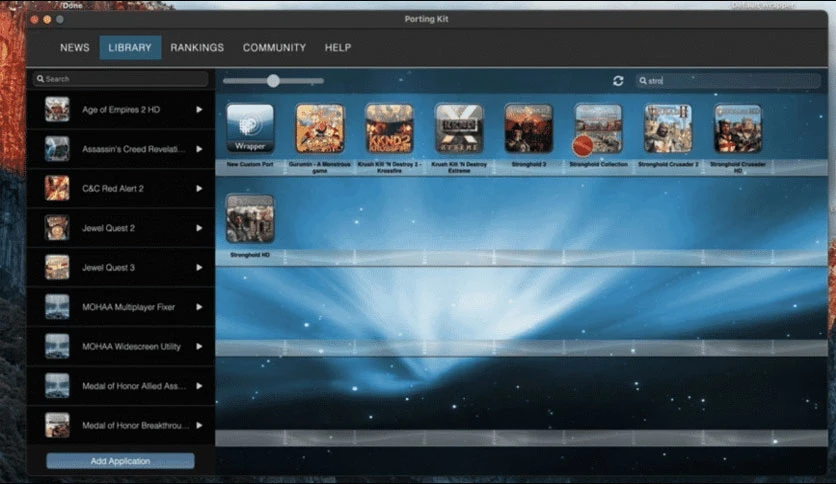Image resolution: width=836 pixels, height=484 pixels.
Task: Expand the Age of Empires 2 HD arrow
Action: [x=199, y=109]
